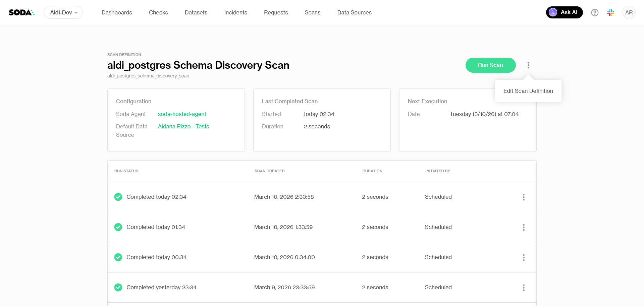Viewport: 644px width, 306px height.
Task: Open the Data Sources page
Action: point(354,12)
